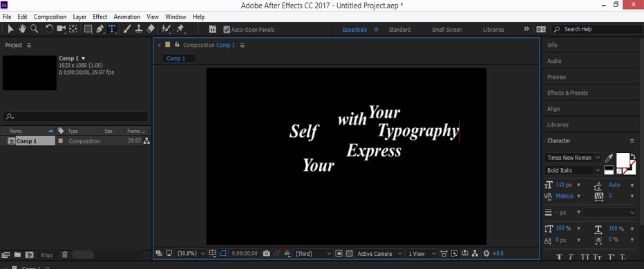This screenshot has height=269, width=644.
Task: Toggle Mask and Shape Path Visibility
Action: (223, 254)
